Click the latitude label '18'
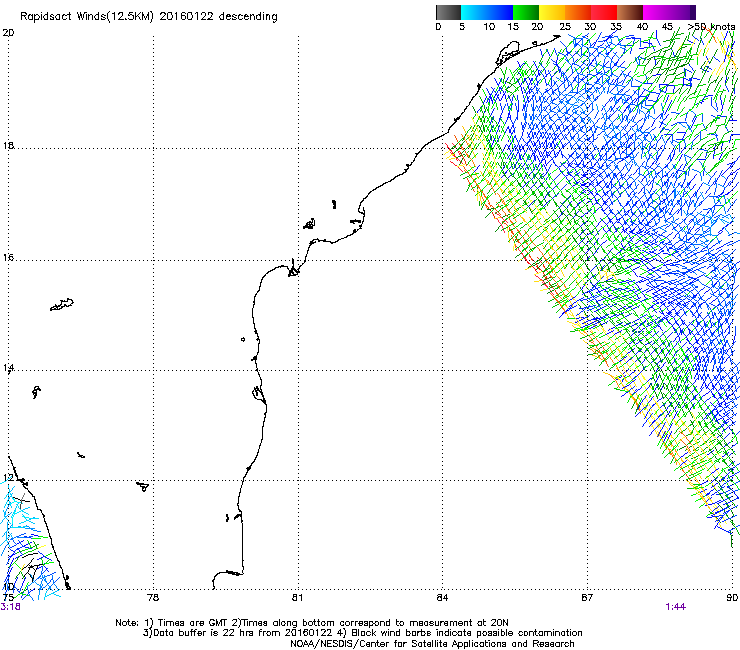740x650 pixels. click(x=8, y=146)
